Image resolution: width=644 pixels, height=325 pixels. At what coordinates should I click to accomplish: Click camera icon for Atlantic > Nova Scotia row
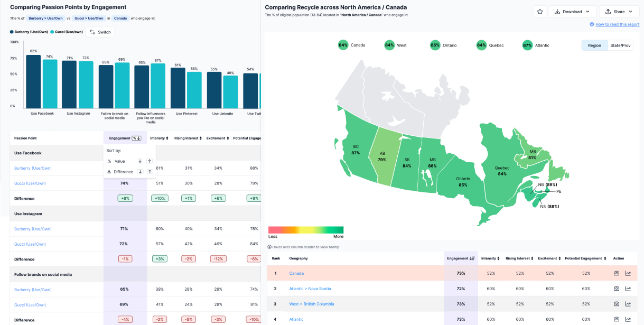coord(617,289)
